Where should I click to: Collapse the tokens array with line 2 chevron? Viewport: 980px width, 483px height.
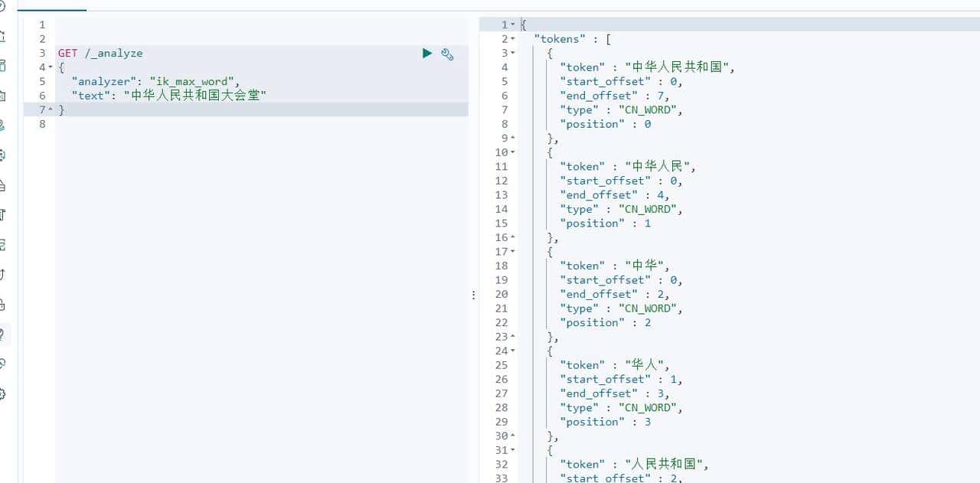pyautogui.click(x=511, y=38)
